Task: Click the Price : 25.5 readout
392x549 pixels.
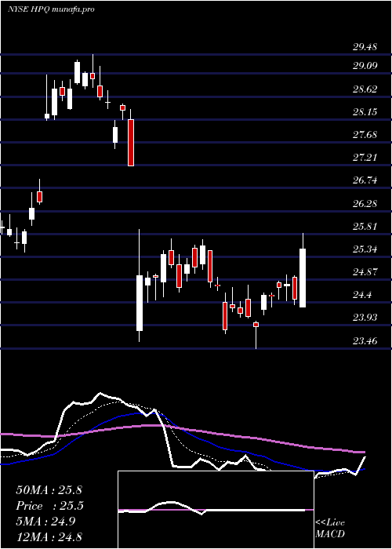Action: pyautogui.click(x=49, y=506)
